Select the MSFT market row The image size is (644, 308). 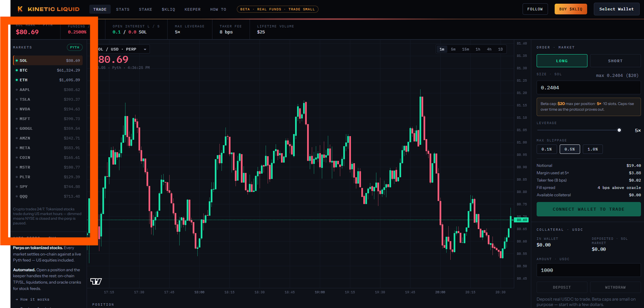click(48, 119)
